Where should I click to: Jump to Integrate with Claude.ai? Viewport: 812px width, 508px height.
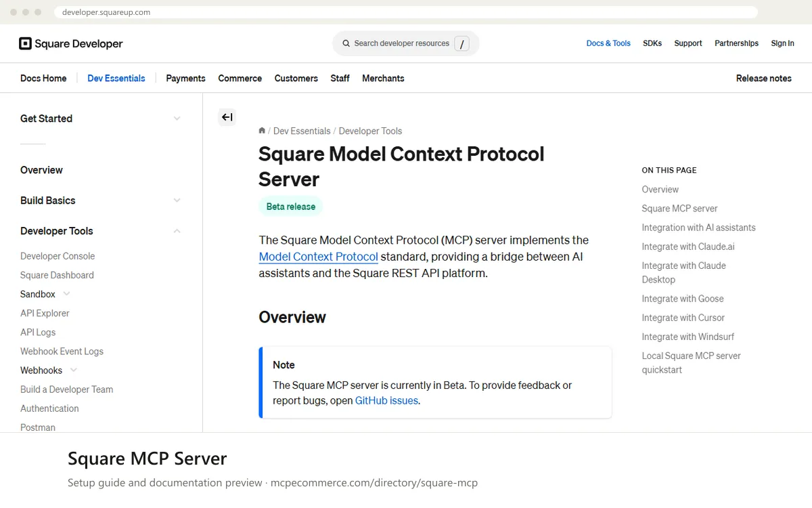coord(688,246)
